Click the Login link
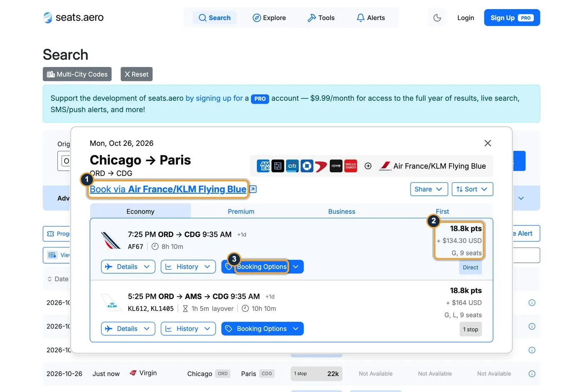This screenshot has width=583, height=392. [x=466, y=18]
